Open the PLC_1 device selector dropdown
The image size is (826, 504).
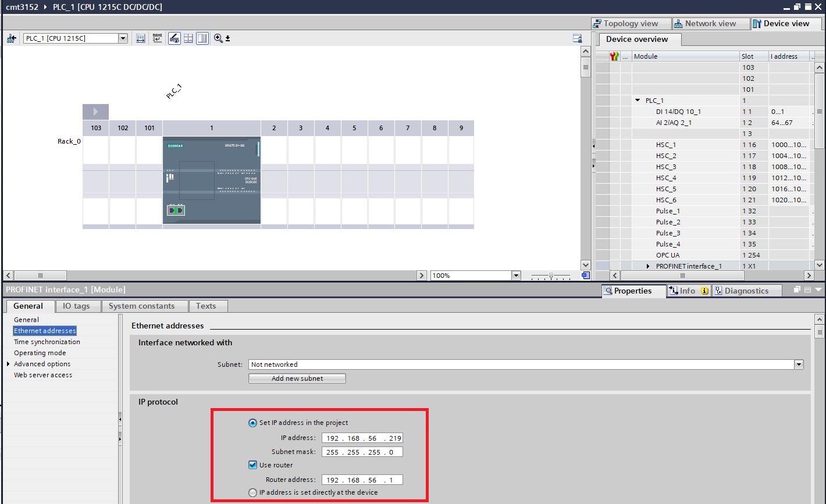pyautogui.click(x=123, y=38)
